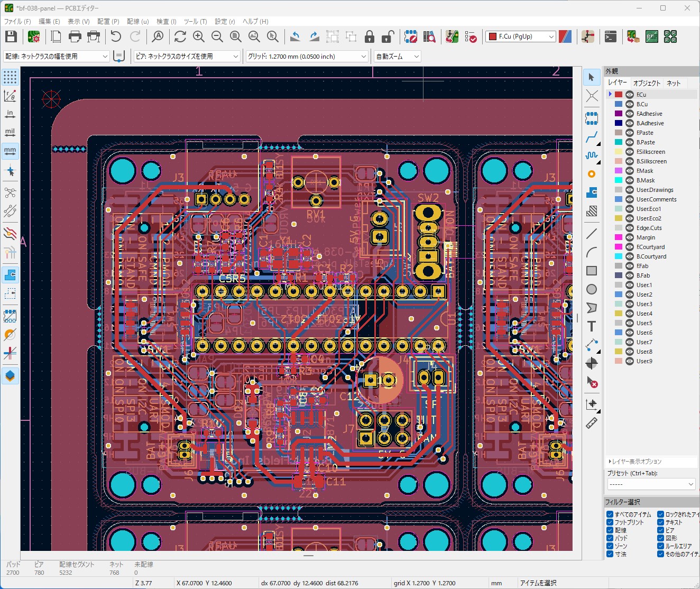Switch units to millimeters
This screenshot has height=589, width=700.
[x=10, y=151]
